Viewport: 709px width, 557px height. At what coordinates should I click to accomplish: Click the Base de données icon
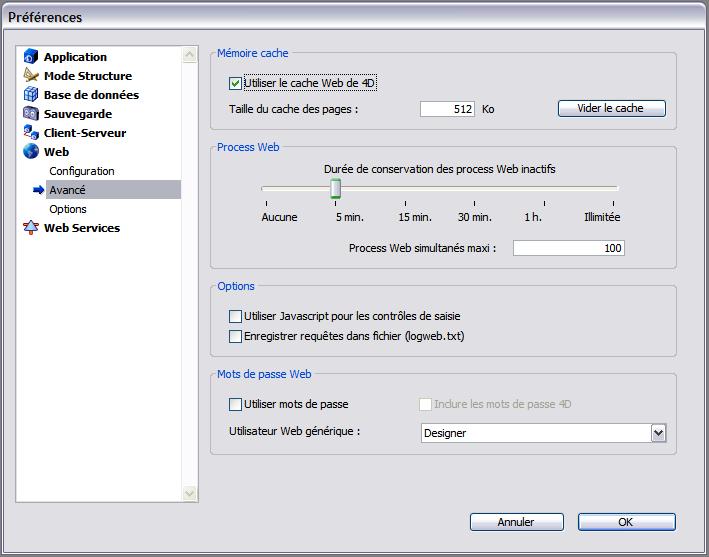30,95
